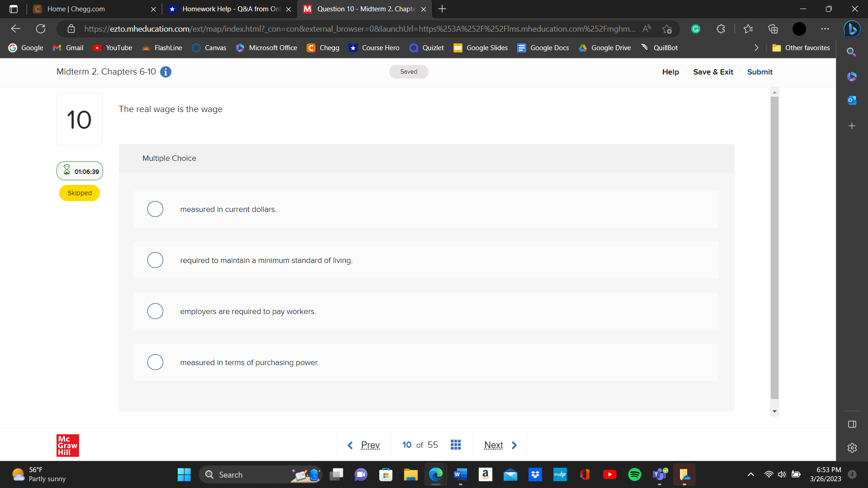Screen dimensions: 868x488
Task: Launch Canvas from the favorites bar
Action: pos(208,47)
